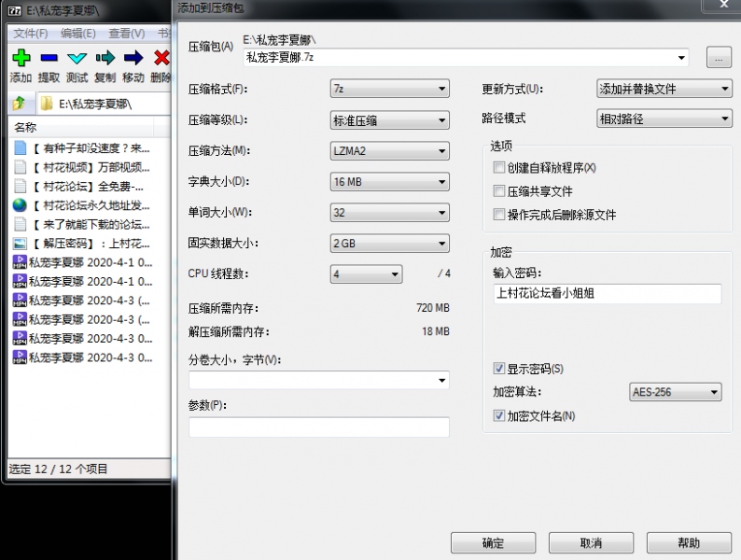Click the 确定 button
The height and width of the screenshot is (560, 741).
coord(493,543)
